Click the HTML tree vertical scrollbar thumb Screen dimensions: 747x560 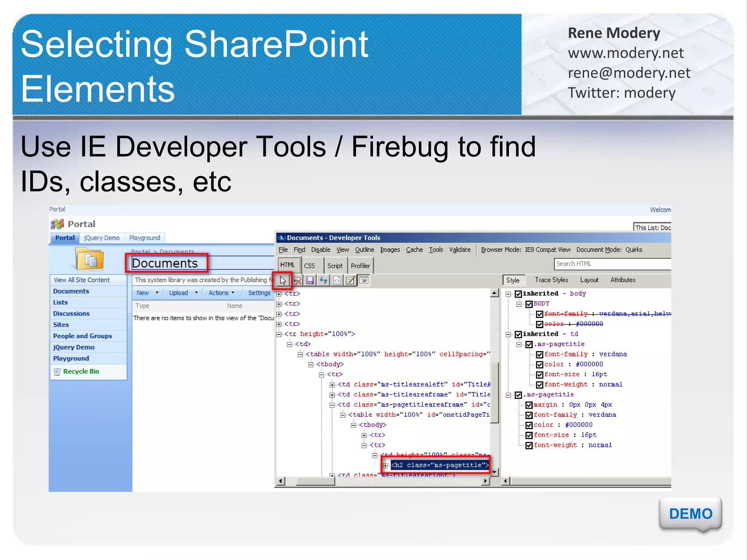494,393
